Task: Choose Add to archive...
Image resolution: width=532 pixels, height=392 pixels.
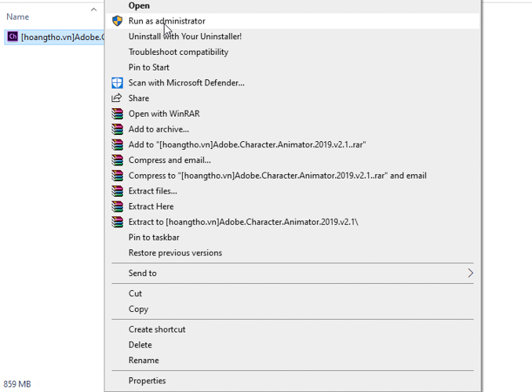Action: pos(293,129)
